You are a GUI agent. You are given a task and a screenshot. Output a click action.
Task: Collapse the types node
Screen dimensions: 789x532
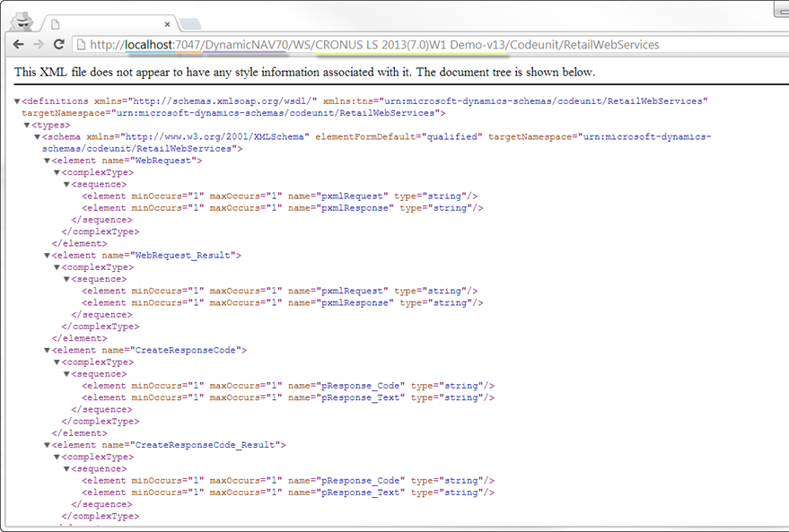(26, 126)
